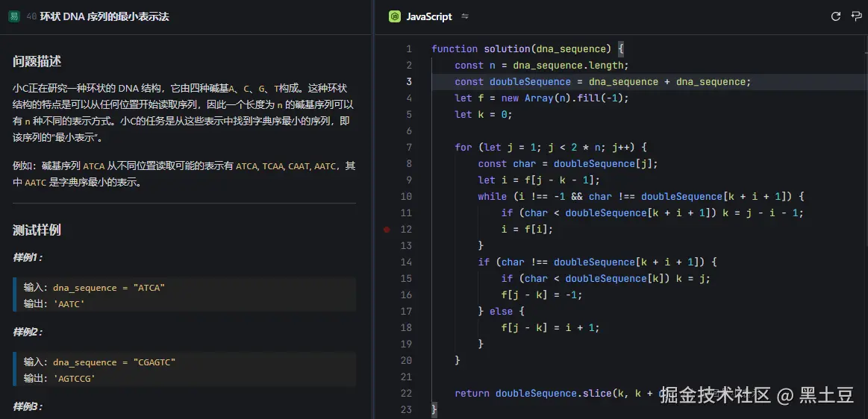Click the top-right icon beside the refresh button

click(856, 16)
